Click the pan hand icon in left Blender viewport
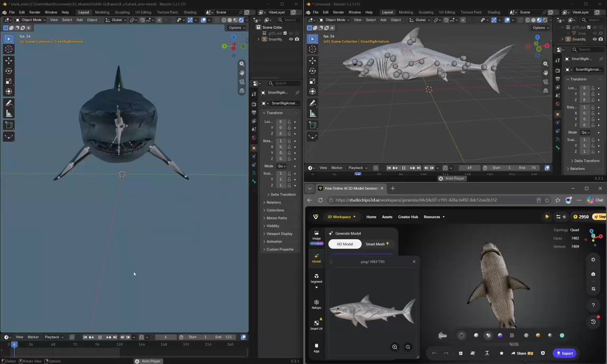Image resolution: width=607 pixels, height=364 pixels. 242,73
